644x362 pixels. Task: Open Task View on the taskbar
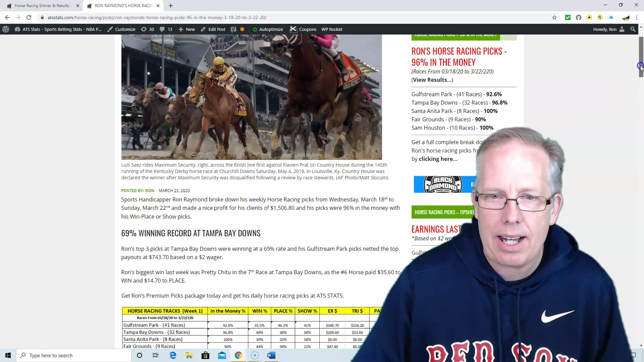(x=156, y=355)
